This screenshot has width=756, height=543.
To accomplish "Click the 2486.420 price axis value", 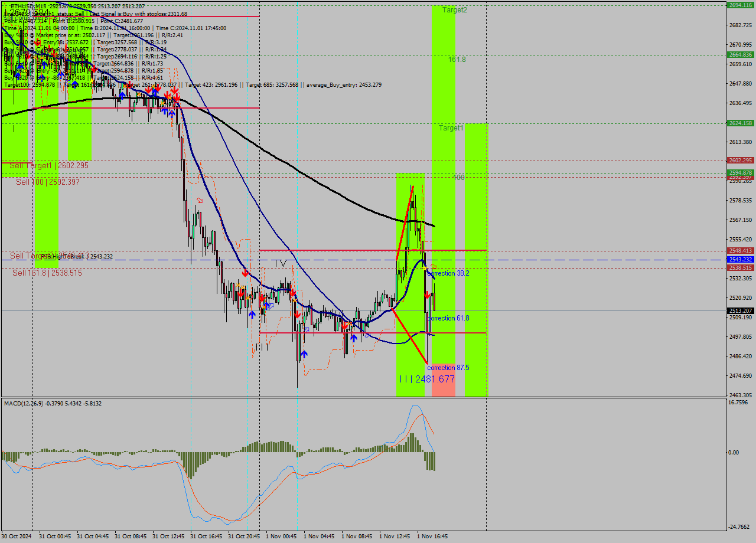I will [741, 356].
